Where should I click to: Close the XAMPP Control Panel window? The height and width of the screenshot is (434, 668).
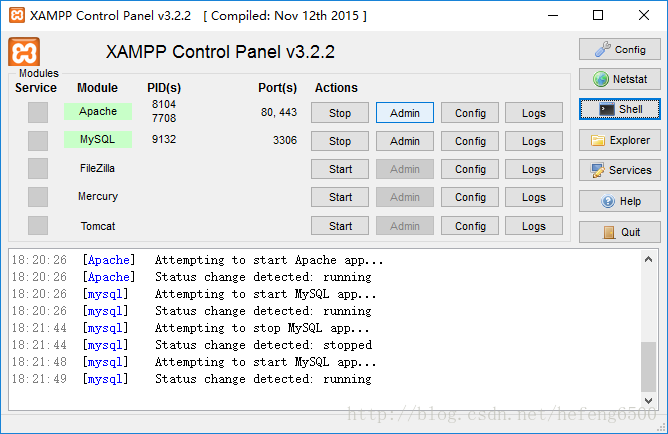644,15
